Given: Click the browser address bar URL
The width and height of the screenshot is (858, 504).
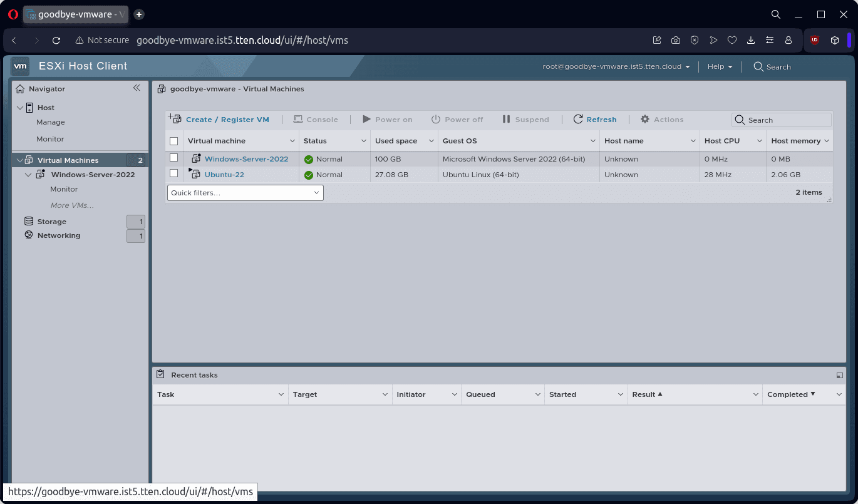Looking at the screenshot, I should (x=242, y=40).
